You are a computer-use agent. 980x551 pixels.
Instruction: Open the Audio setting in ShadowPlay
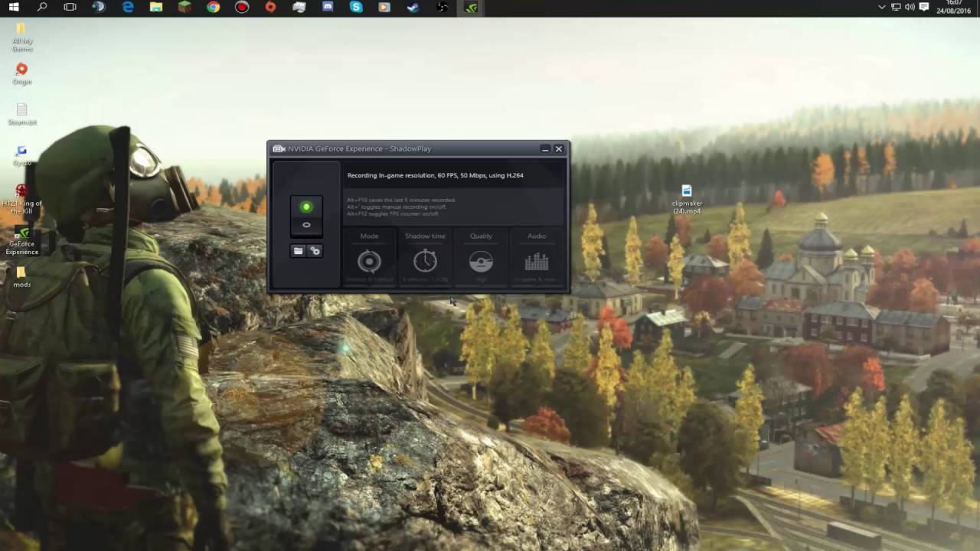coord(537,258)
